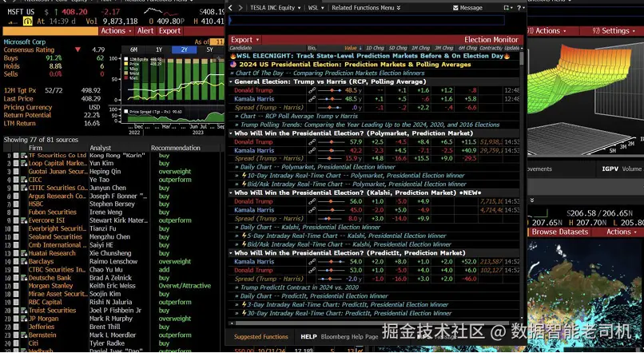Select the 6M chart range tab
The height and width of the screenshot is (353, 644).
tap(133, 50)
